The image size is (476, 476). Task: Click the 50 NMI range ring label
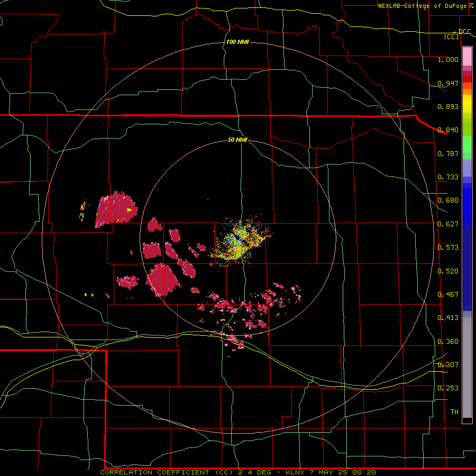click(237, 140)
